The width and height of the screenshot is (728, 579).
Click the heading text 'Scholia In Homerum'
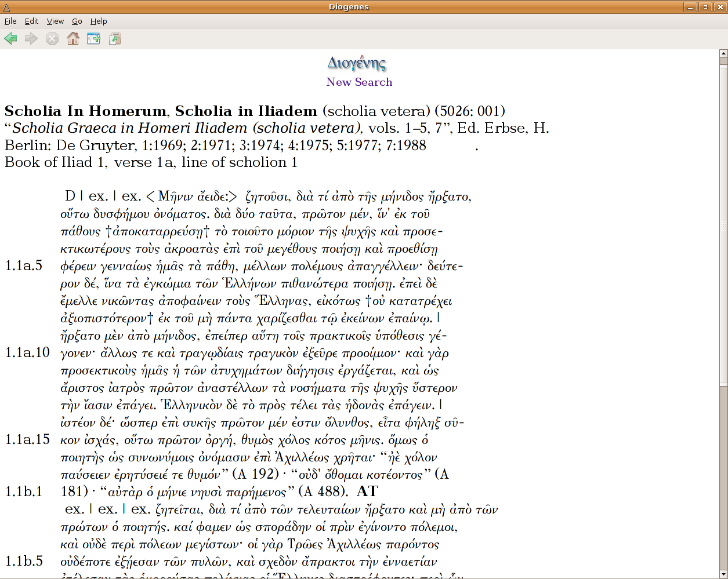pos(85,111)
